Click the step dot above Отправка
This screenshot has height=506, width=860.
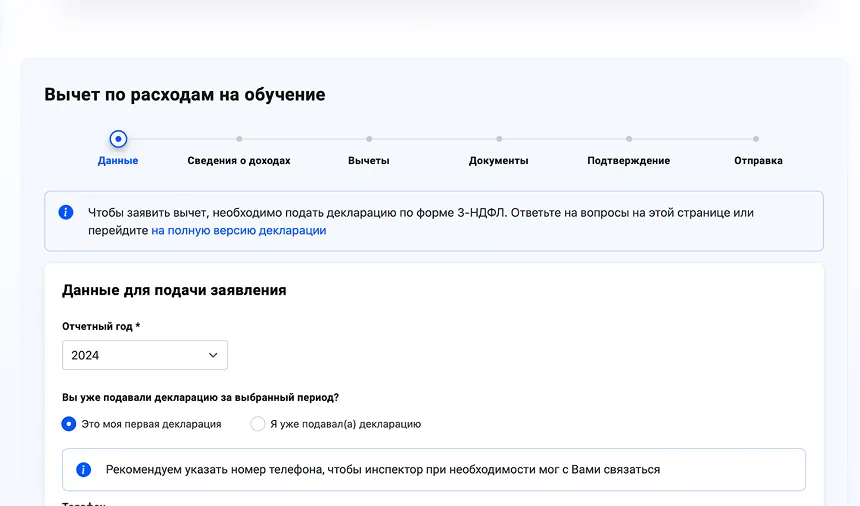756,139
